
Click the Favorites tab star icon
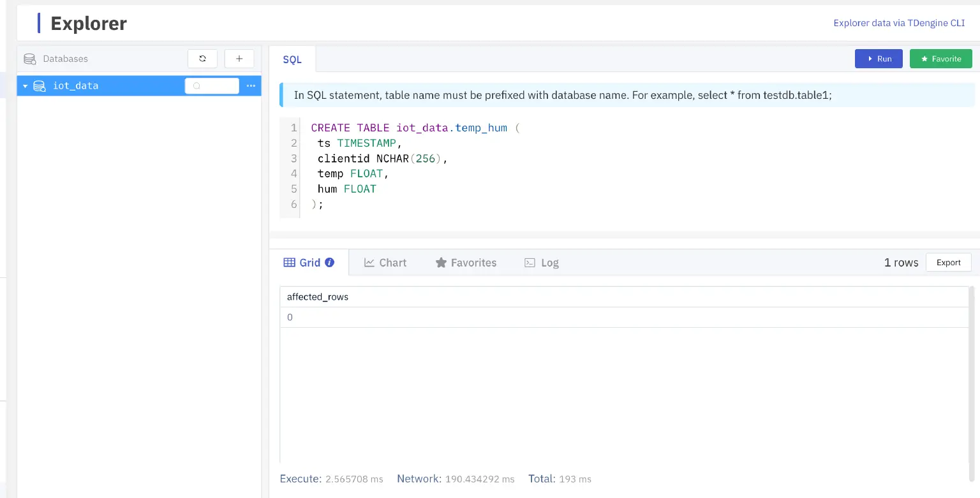point(441,263)
